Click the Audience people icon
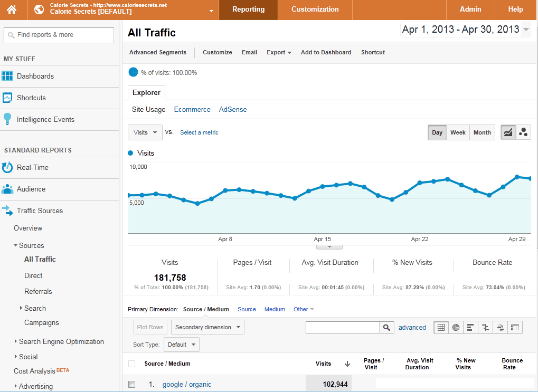 [x=7, y=189]
